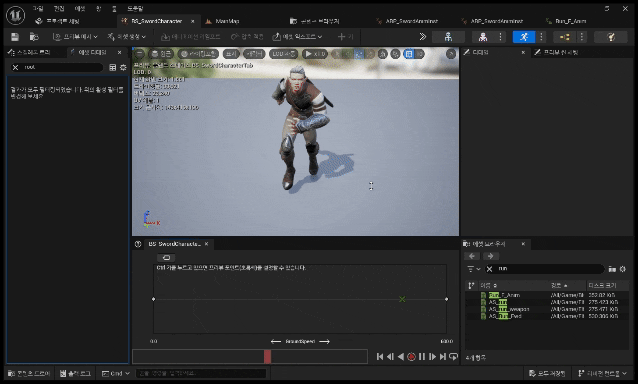Open asset browser settings gear

tap(623, 269)
